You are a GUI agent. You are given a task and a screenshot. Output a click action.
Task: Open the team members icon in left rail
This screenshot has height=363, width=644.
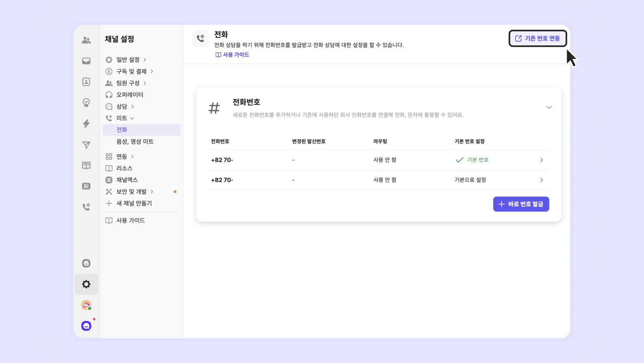click(86, 40)
